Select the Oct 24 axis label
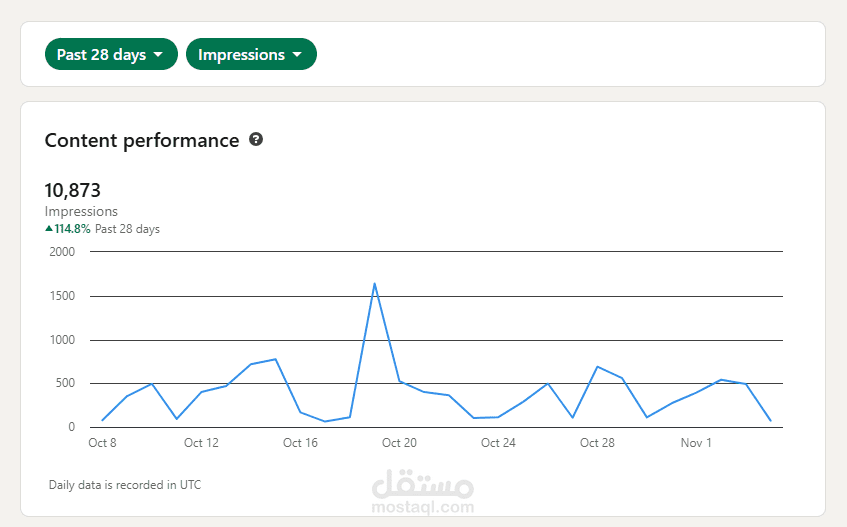The image size is (847, 527). 498,443
